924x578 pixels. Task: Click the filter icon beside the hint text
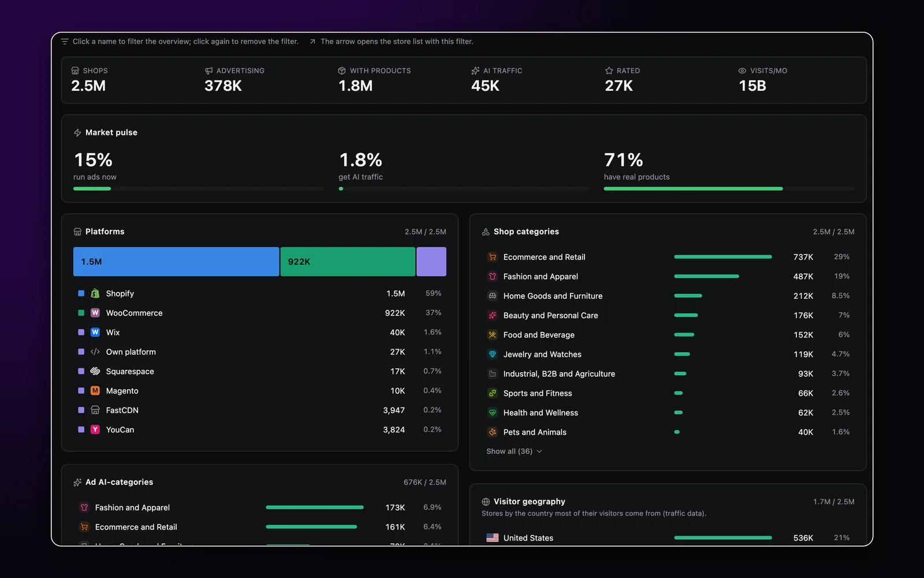tap(65, 42)
